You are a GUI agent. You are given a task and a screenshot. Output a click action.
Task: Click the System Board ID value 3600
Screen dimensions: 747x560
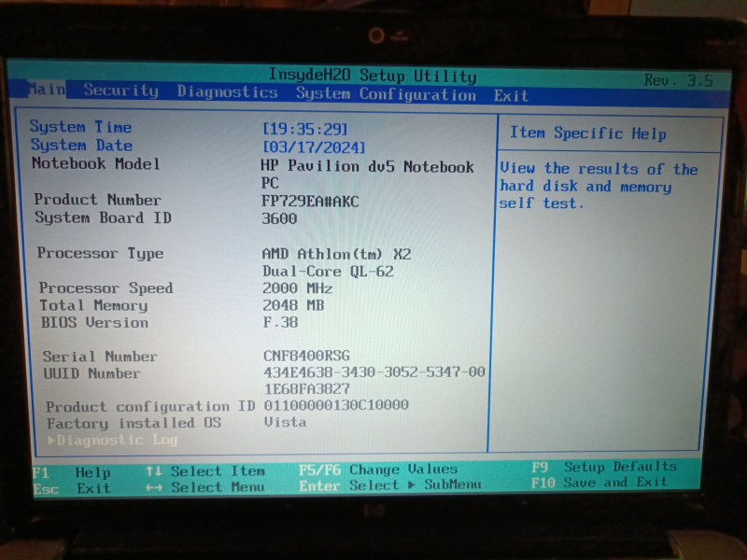click(279, 218)
